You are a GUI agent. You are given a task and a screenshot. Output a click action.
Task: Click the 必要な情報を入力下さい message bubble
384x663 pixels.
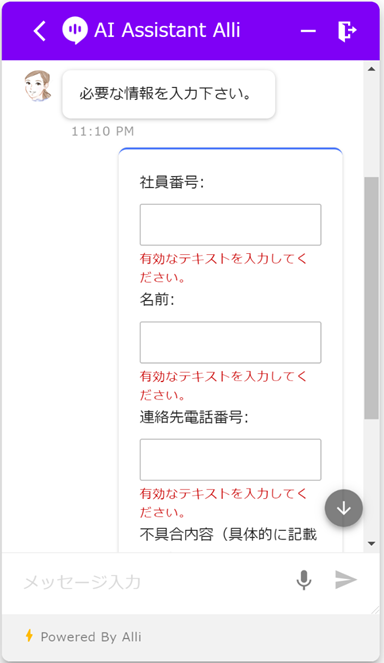169,94
